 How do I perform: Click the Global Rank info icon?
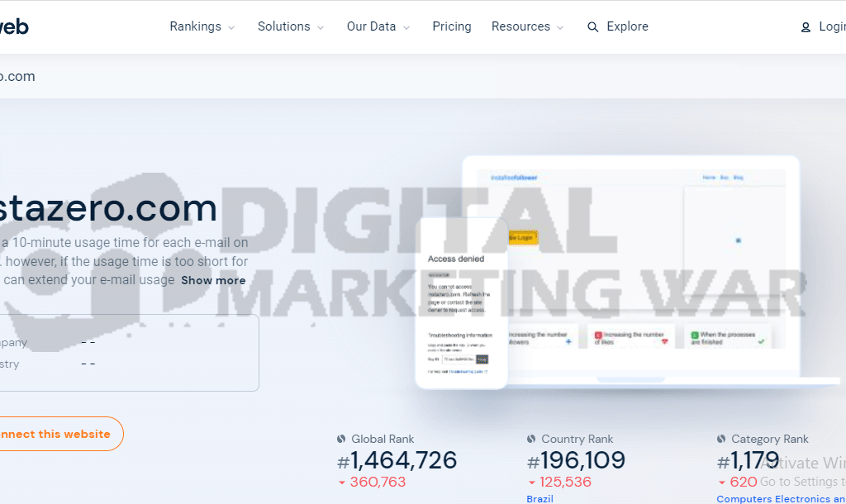(x=341, y=440)
